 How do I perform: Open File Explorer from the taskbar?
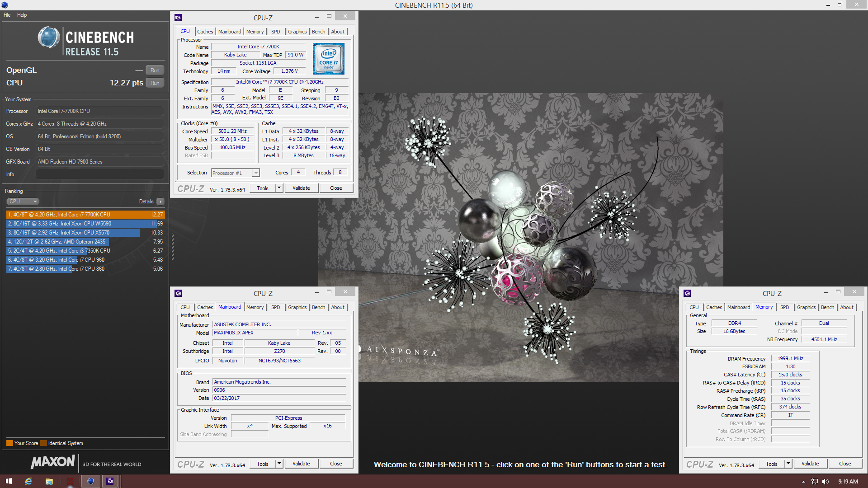pos(49,481)
